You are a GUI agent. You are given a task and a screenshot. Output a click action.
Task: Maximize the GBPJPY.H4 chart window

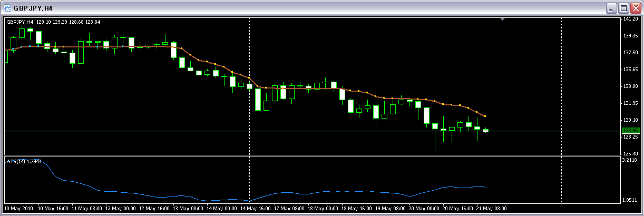[x=623, y=8]
